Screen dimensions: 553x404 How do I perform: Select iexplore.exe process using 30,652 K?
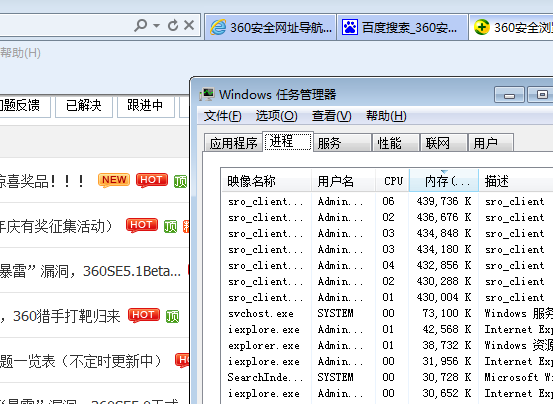coord(387,393)
